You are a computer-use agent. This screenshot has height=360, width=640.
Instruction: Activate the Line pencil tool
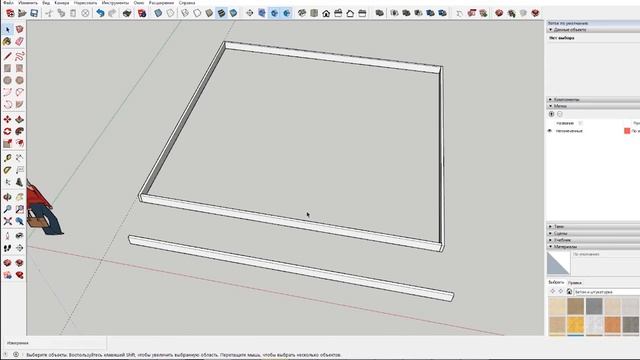click(x=7, y=56)
